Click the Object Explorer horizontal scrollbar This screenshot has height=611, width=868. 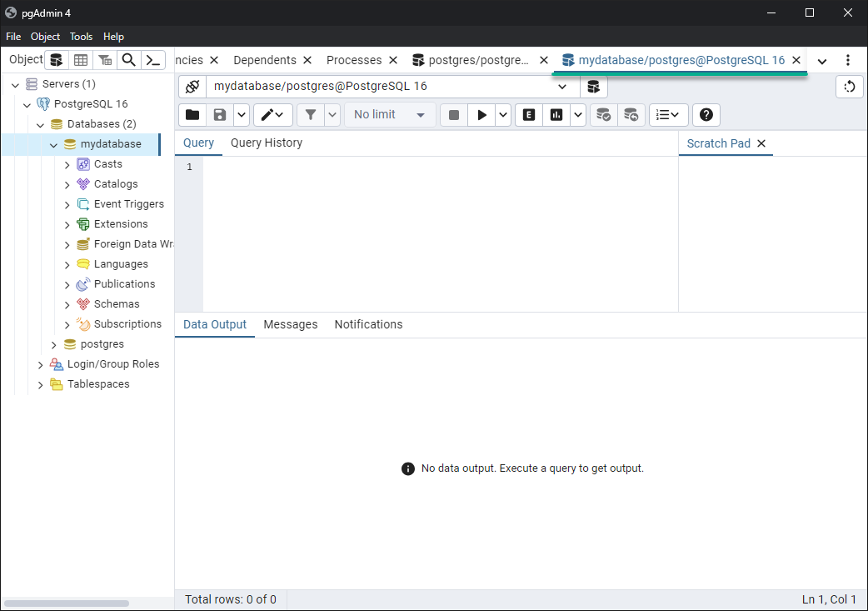(67, 603)
